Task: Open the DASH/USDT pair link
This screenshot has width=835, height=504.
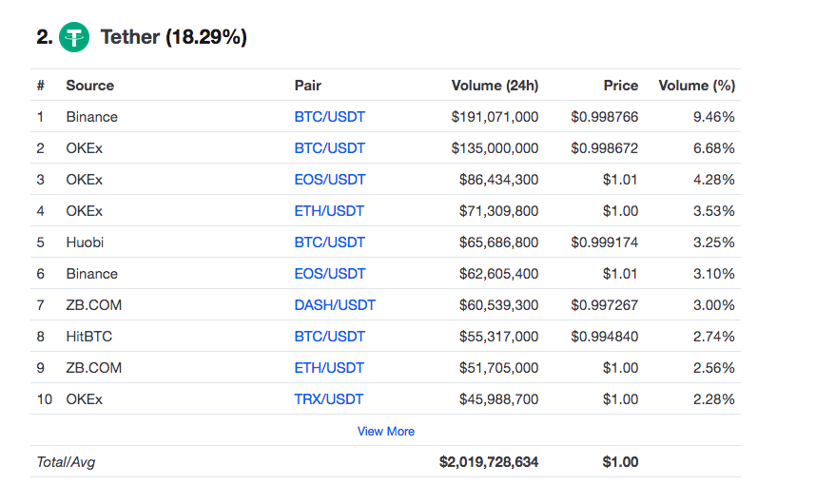Action: [335, 305]
